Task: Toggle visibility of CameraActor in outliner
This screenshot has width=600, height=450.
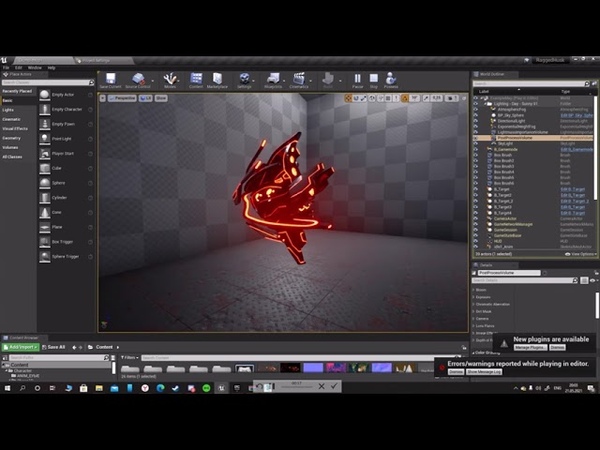Action: click(476, 218)
